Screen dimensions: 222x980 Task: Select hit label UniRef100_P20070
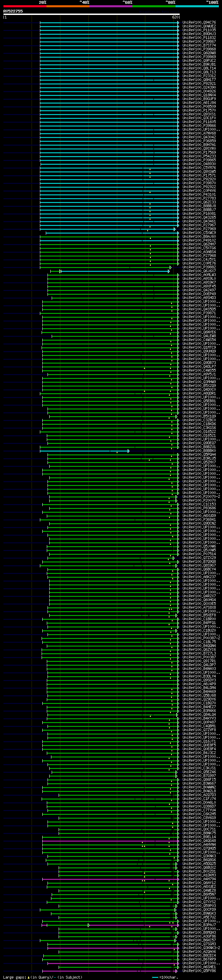point(199,500)
